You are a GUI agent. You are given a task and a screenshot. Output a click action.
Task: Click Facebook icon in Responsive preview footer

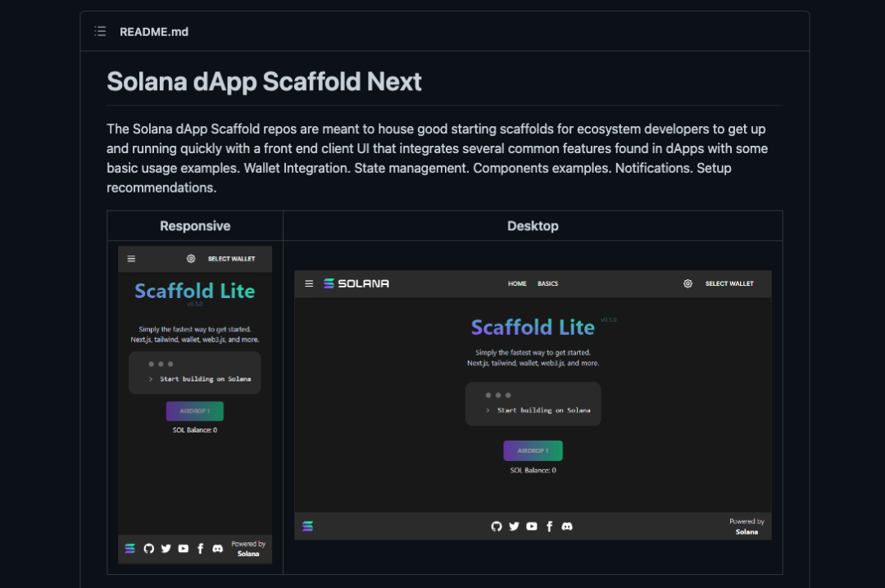201,548
